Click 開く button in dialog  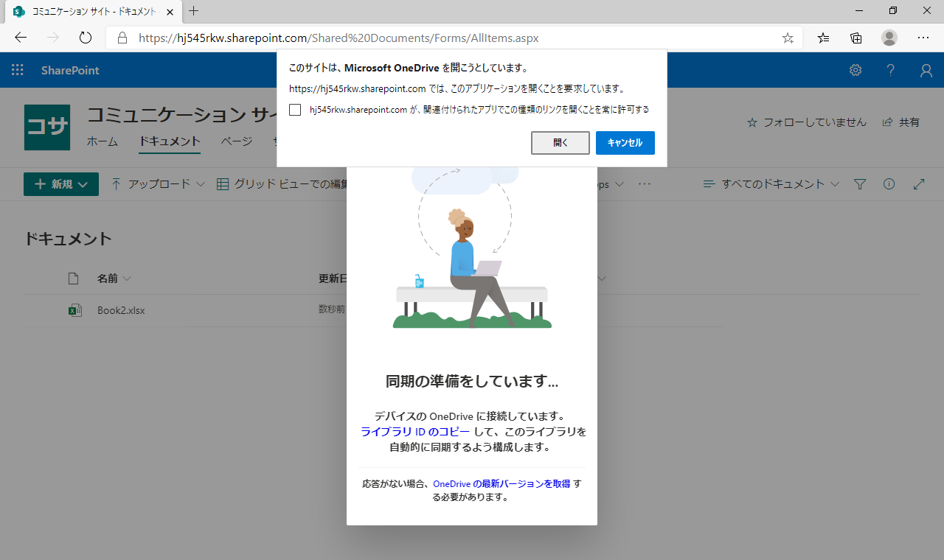coord(560,143)
